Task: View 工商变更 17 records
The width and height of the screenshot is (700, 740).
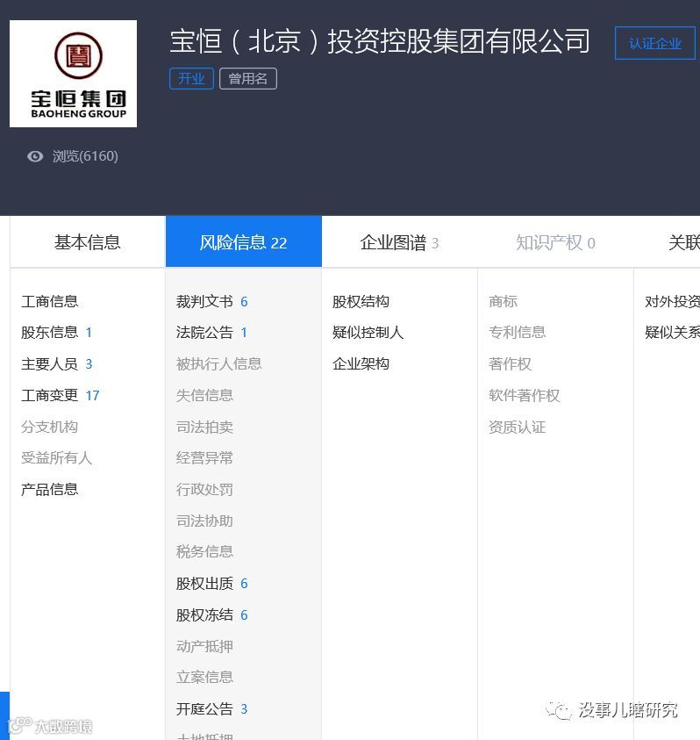Action: (x=61, y=395)
